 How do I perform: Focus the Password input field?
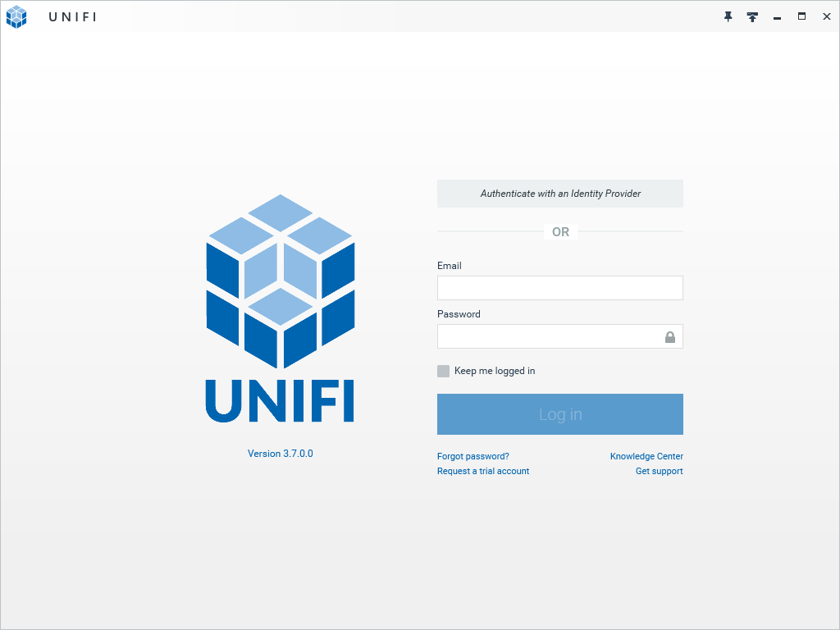click(559, 336)
